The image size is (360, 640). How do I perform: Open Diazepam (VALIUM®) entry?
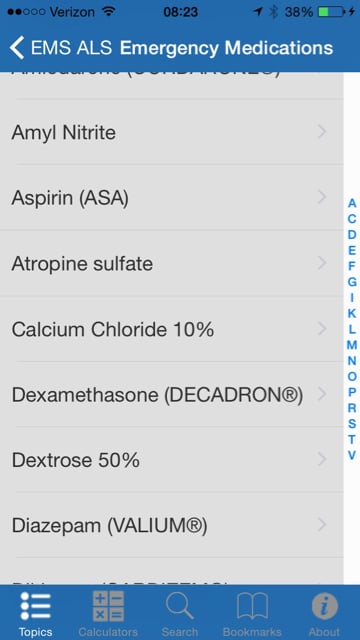coord(172,525)
